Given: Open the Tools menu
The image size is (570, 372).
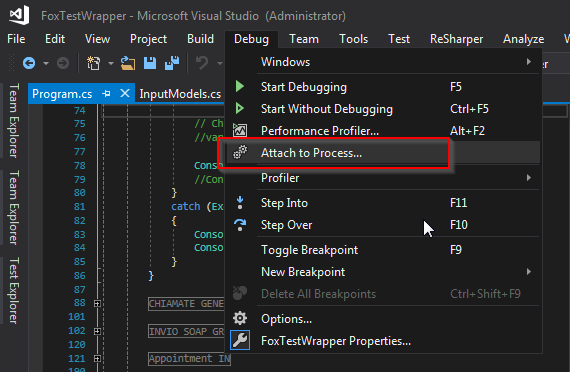Looking at the screenshot, I should (354, 39).
